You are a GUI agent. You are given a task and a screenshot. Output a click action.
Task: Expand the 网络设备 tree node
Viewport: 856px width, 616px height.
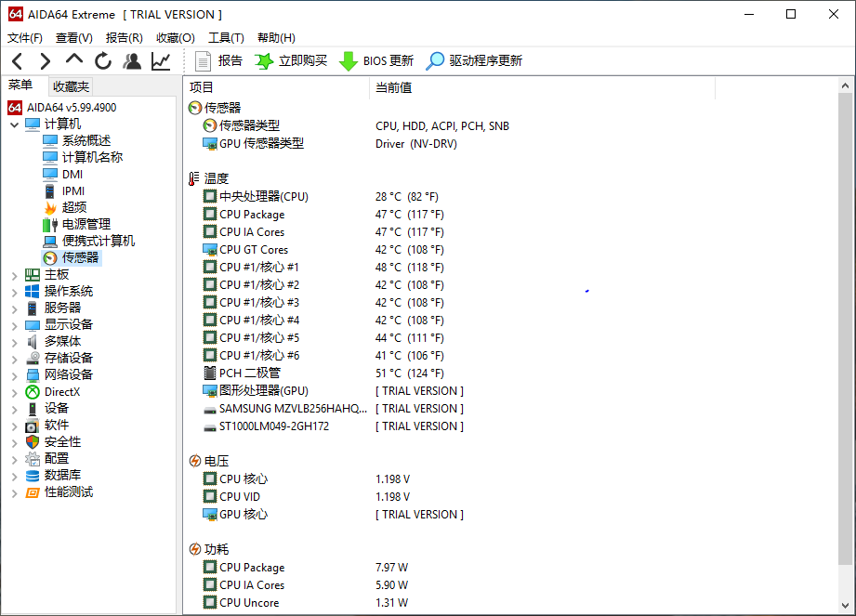pos(14,376)
